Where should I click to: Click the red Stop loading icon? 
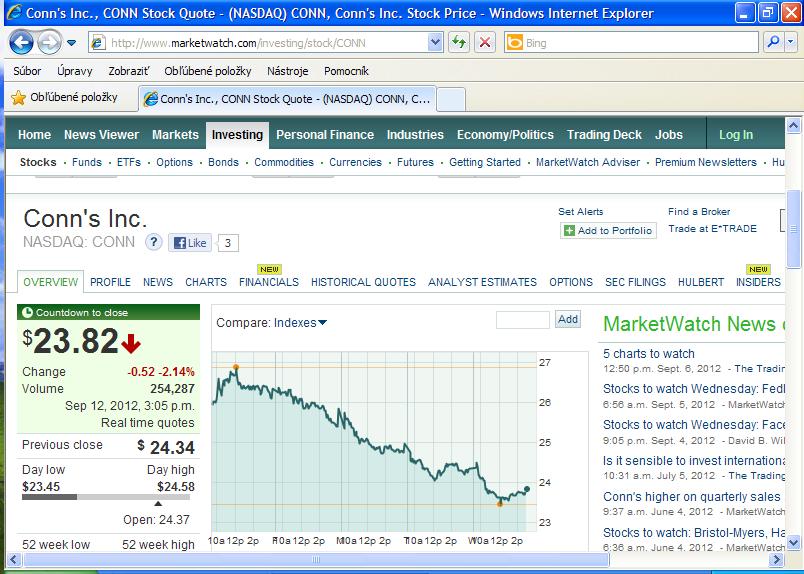coord(485,43)
